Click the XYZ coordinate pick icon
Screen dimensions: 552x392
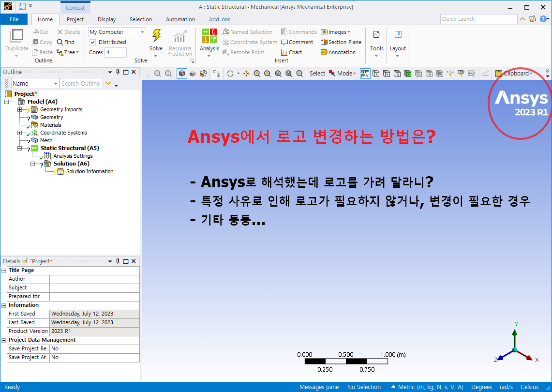(450, 73)
